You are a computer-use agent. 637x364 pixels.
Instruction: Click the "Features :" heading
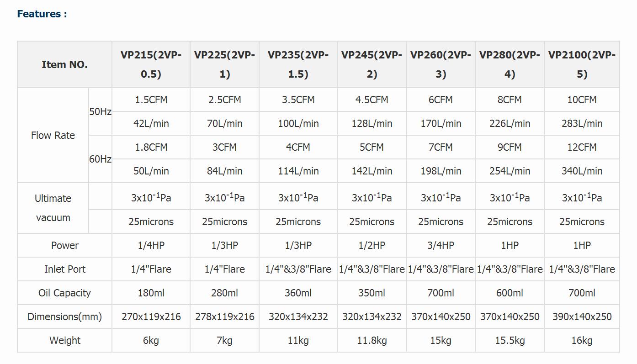(x=42, y=14)
